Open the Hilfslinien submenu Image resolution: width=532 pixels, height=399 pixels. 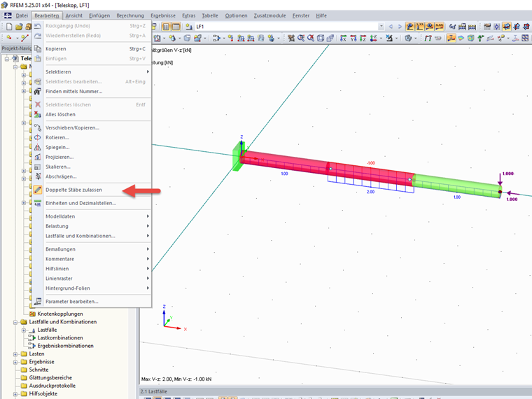pyautogui.click(x=92, y=269)
